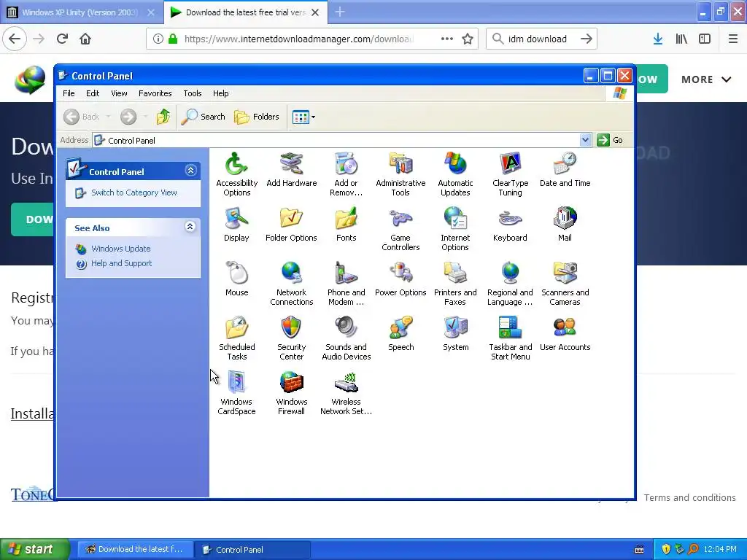This screenshot has height=560, width=747.
Task: Open browser downloads arrow icon
Action: [657, 39]
